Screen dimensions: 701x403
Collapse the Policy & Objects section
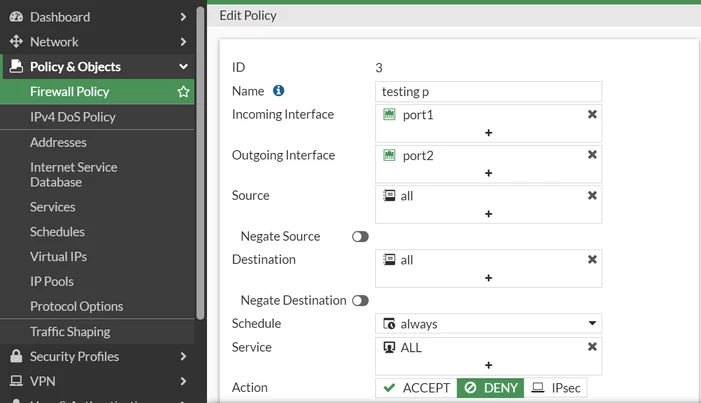(x=183, y=67)
